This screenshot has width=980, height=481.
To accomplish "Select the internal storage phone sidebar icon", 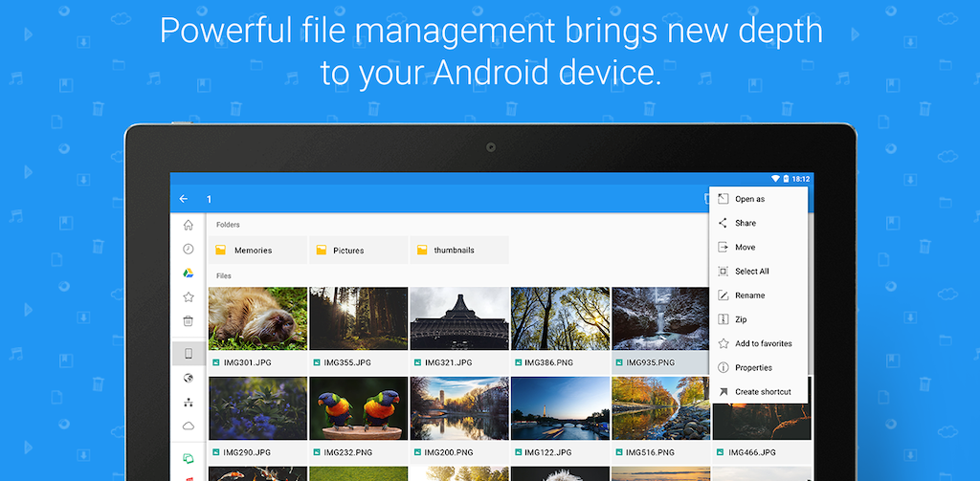I will [x=189, y=354].
